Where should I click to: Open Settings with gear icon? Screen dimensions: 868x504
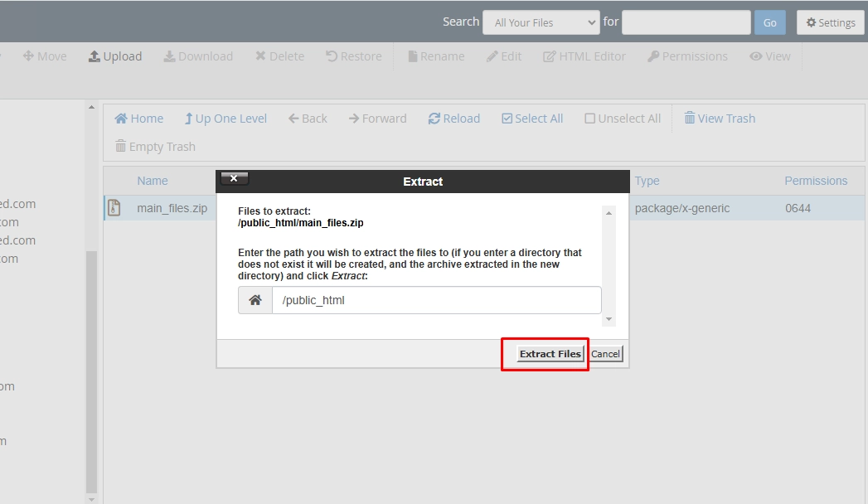coord(831,22)
